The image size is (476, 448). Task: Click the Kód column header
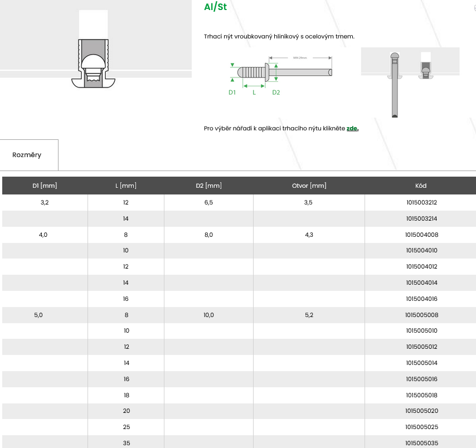coord(421,186)
